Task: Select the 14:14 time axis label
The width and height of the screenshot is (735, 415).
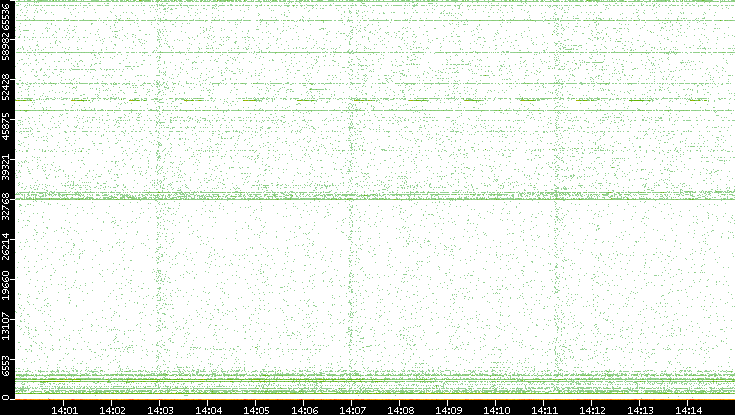Action: (688, 409)
